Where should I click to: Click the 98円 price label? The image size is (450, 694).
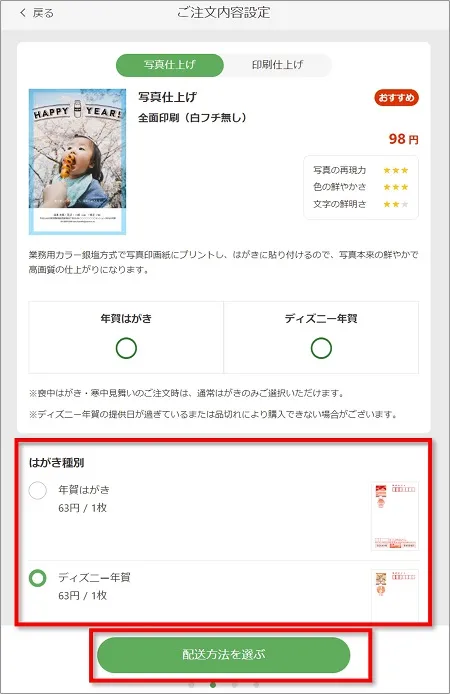click(x=404, y=139)
